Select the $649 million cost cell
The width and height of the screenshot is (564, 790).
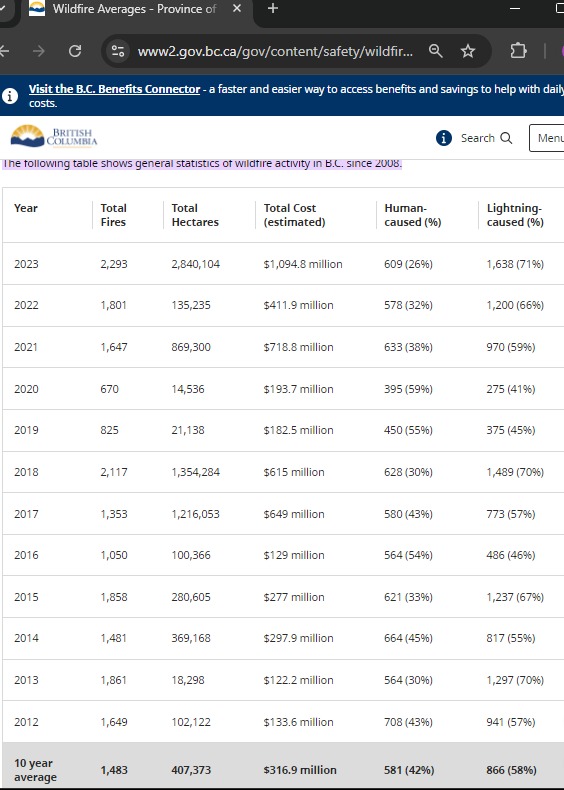click(x=294, y=514)
